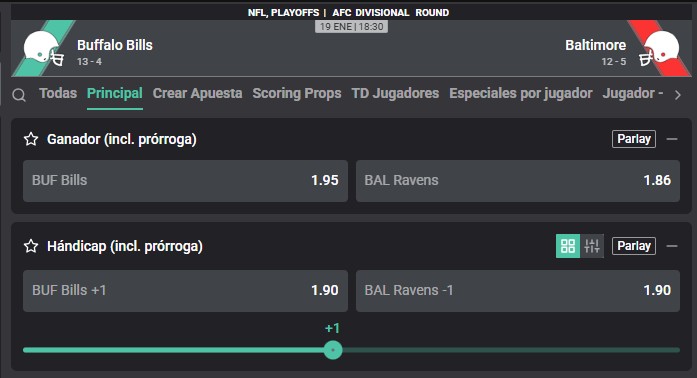Screen dimensions: 697x378
Task: Open the Todas tab
Action: click(x=58, y=93)
